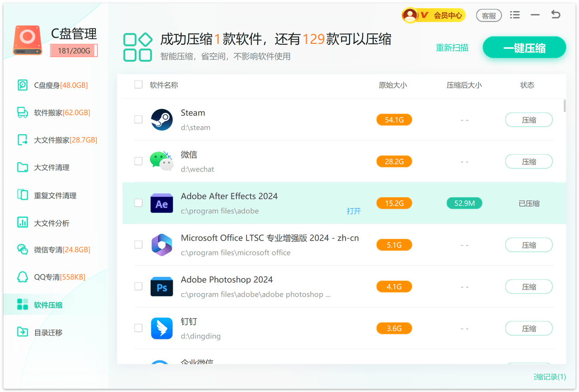Click 压缩 button for Microsoft Office
579x392 pixels.
tap(528, 245)
